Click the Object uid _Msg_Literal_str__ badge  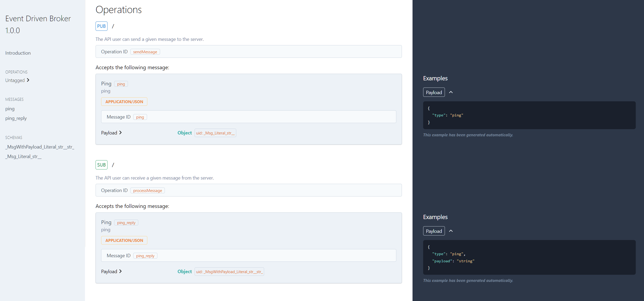tap(215, 133)
